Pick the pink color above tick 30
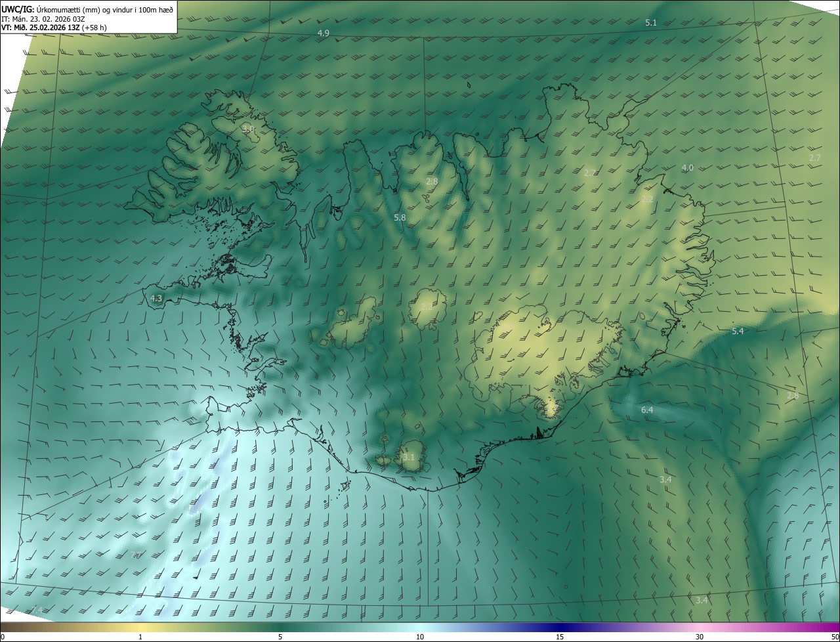 tap(700, 627)
